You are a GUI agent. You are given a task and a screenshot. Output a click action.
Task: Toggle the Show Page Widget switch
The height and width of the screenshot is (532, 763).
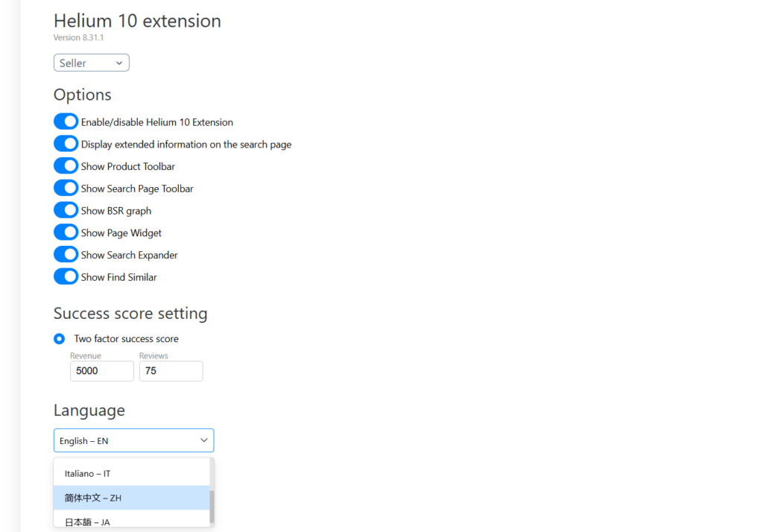click(66, 232)
